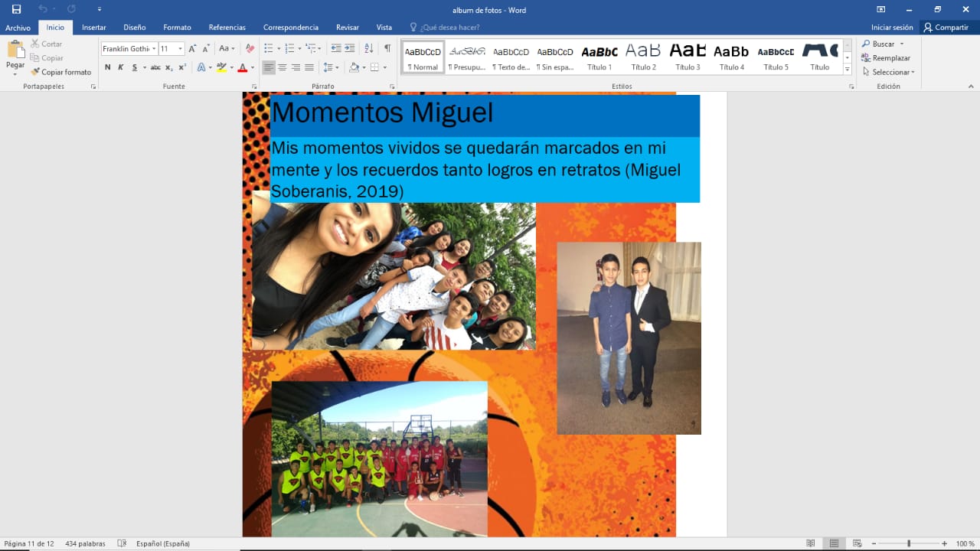Align text to the left
Image resolution: width=980 pixels, height=551 pixels.
click(269, 67)
